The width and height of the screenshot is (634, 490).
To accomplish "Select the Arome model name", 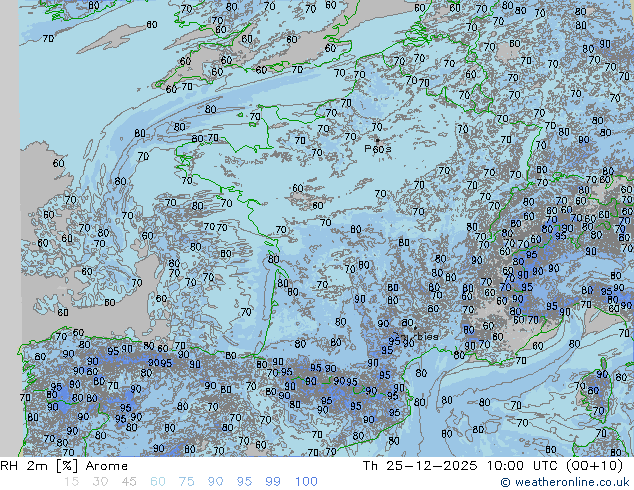I will pyautogui.click(x=107, y=466).
